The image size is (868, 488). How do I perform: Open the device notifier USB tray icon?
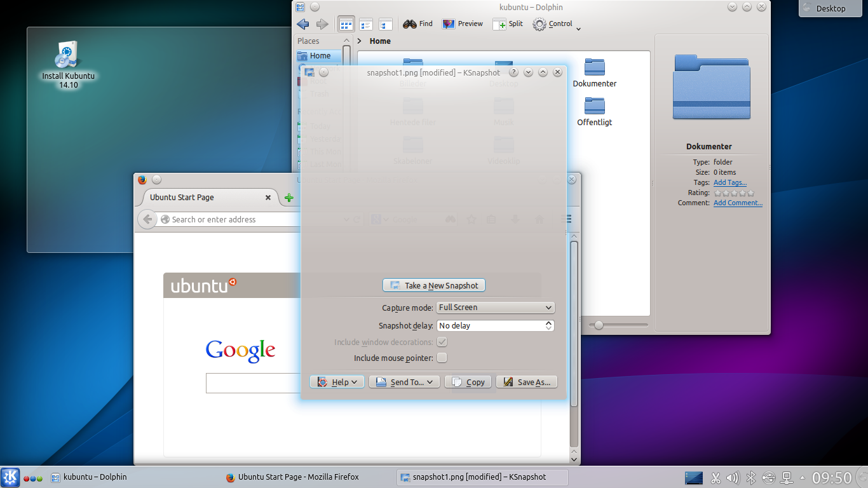pyautogui.click(x=769, y=478)
